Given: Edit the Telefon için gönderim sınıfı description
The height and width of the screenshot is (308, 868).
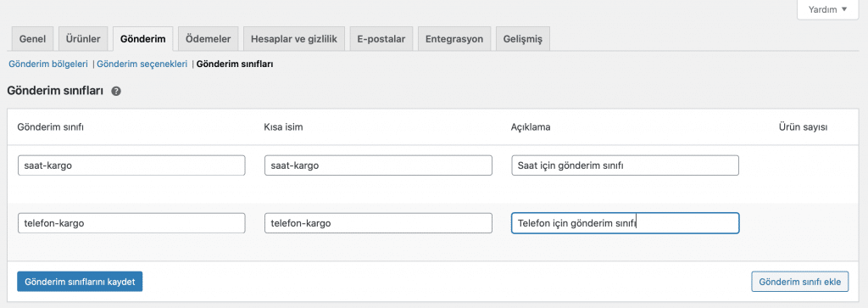Looking at the screenshot, I should (625, 223).
